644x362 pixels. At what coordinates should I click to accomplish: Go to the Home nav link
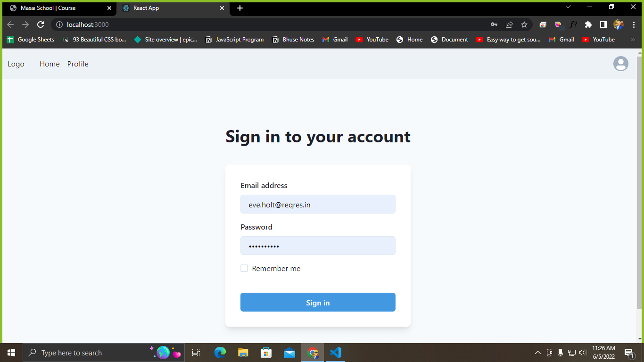(x=50, y=64)
